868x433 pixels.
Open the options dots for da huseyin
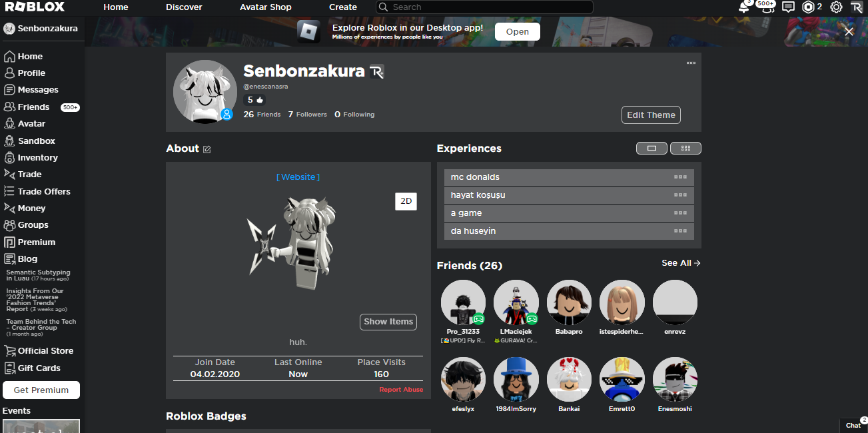pyautogui.click(x=680, y=231)
